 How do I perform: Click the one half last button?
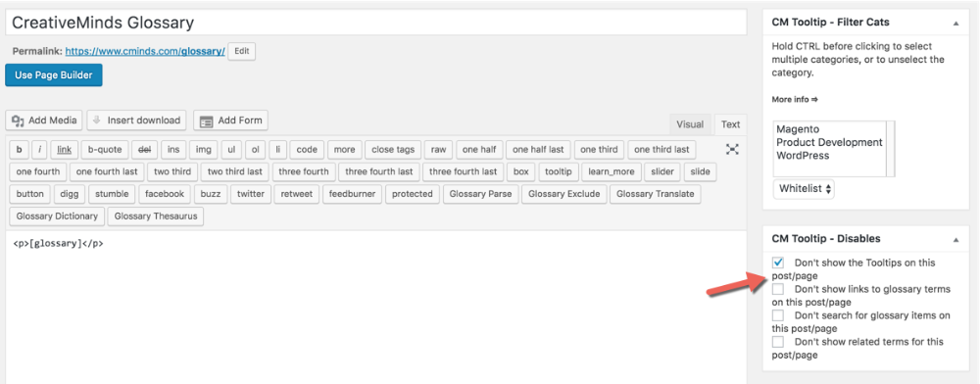point(538,150)
